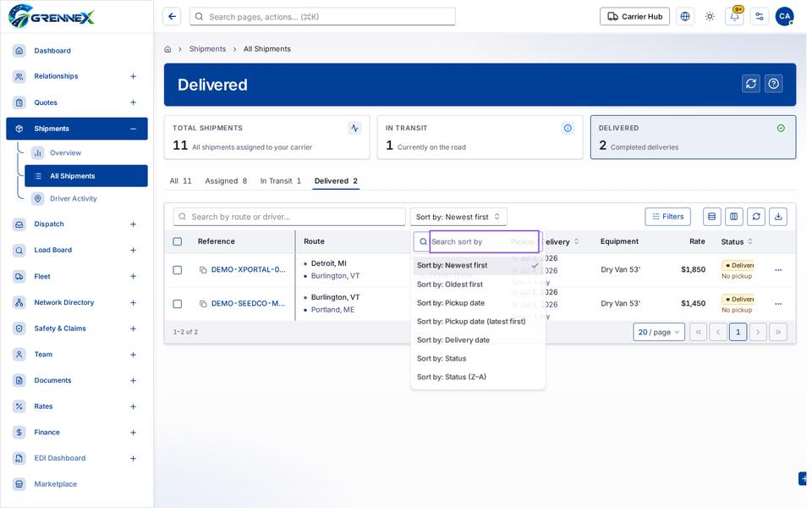This screenshot has width=812, height=508.
Task: Toggle the light theme sun icon
Action: tap(710, 17)
